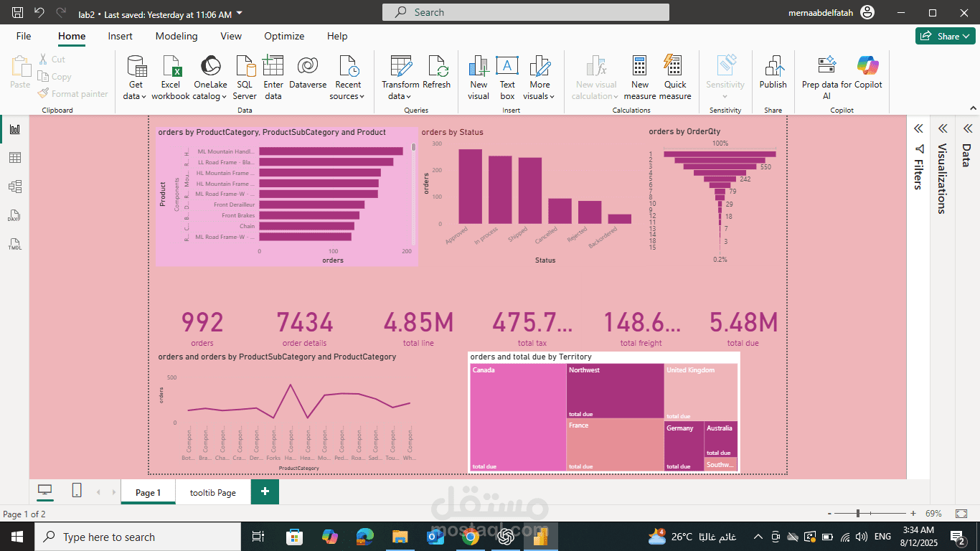Click the zoom out minus button
The height and width of the screenshot is (551, 980).
[x=830, y=514]
